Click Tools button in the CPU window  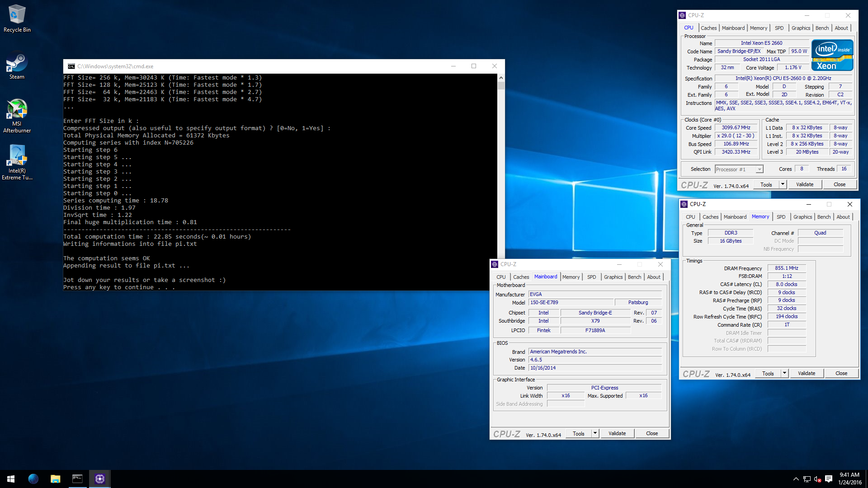(x=766, y=185)
